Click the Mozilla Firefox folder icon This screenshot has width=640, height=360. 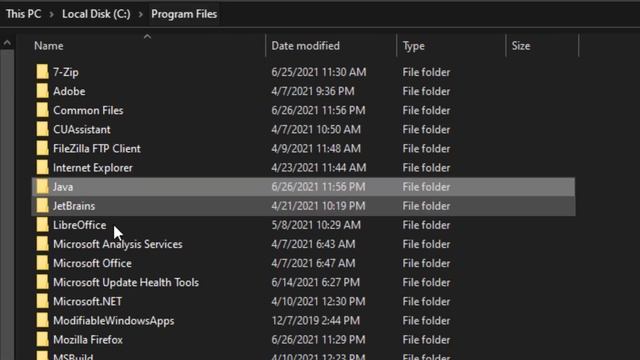click(x=42, y=340)
